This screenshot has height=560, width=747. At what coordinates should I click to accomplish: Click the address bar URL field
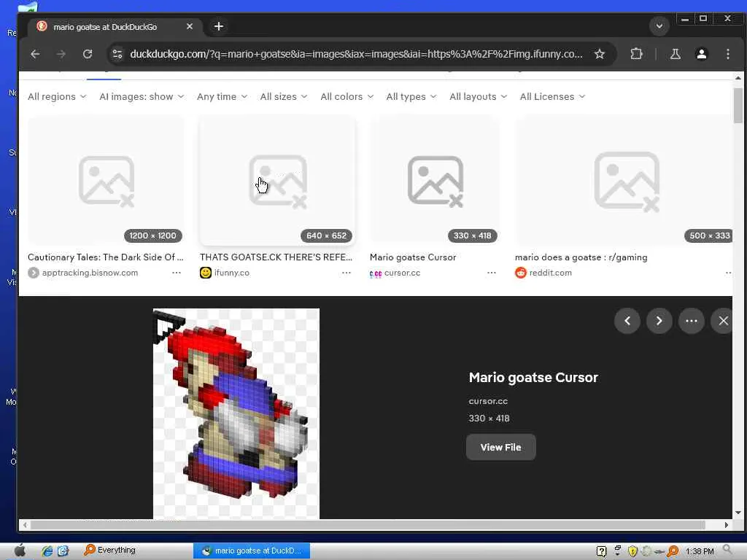point(356,54)
